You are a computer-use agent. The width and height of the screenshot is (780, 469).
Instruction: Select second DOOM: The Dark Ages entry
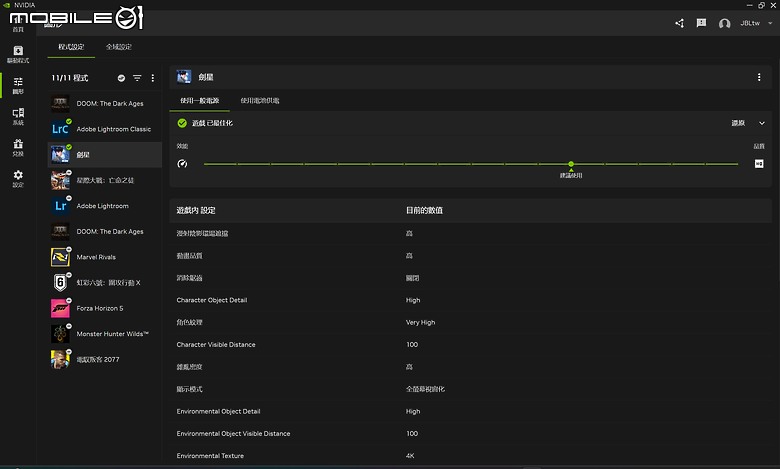pos(104,231)
